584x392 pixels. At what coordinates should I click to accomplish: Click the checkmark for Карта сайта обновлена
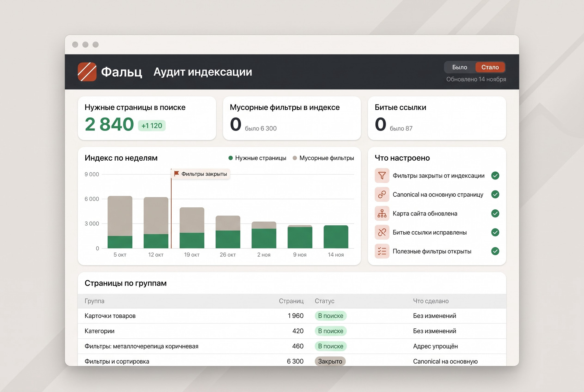[x=495, y=214]
